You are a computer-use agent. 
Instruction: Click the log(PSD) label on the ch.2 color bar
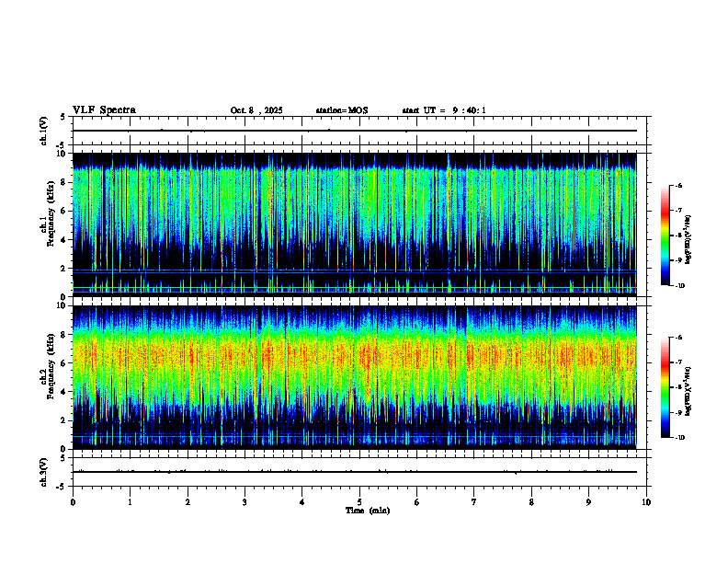click(688, 391)
